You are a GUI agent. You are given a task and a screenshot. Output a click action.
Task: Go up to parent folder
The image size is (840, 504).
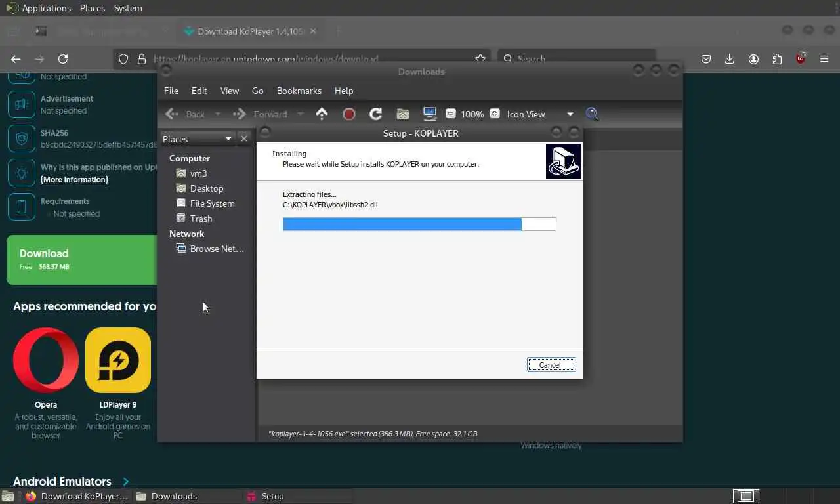322,114
